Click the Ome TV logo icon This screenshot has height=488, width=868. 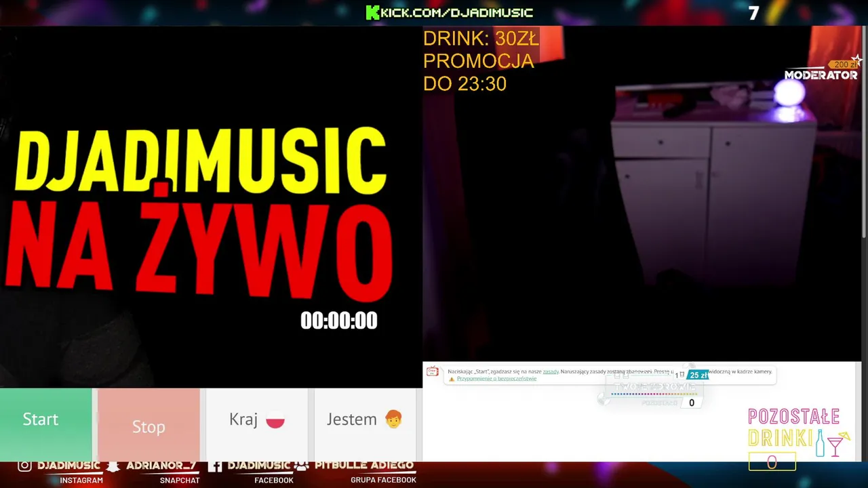432,371
